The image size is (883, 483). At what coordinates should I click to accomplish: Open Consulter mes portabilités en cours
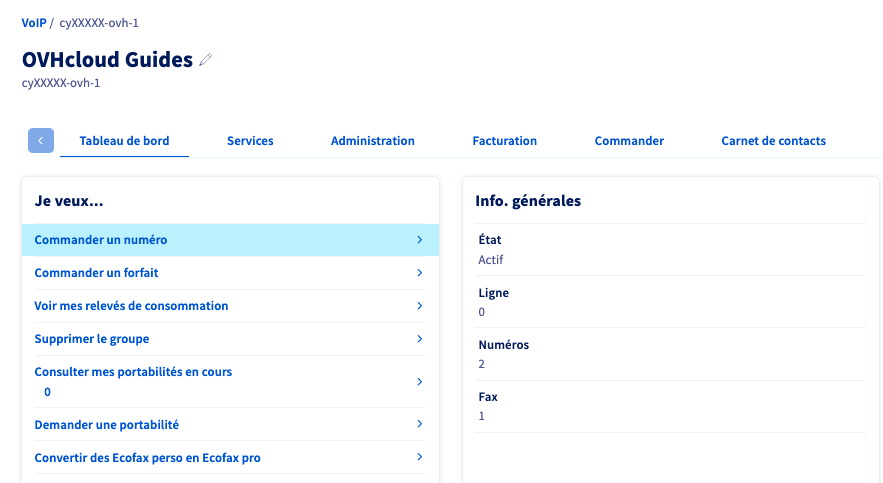[x=133, y=372]
